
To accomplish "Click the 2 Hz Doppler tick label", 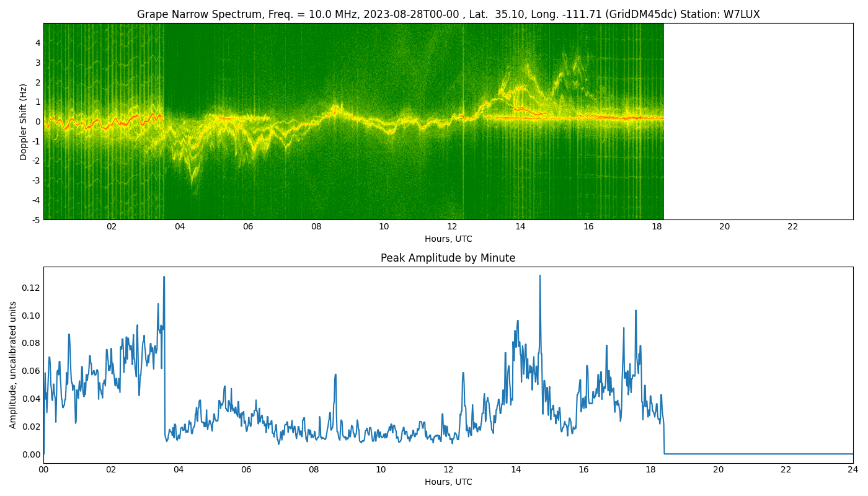I will pos(38,82).
